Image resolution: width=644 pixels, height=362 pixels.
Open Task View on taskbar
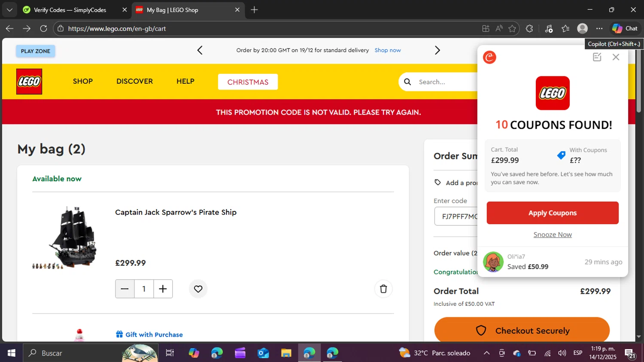pos(170,353)
